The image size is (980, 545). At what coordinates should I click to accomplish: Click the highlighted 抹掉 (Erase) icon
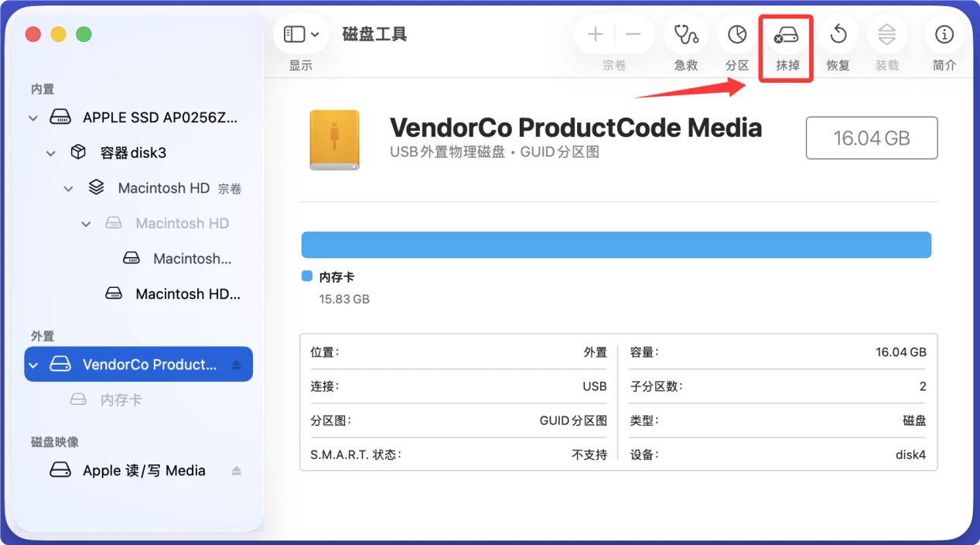[x=786, y=34]
